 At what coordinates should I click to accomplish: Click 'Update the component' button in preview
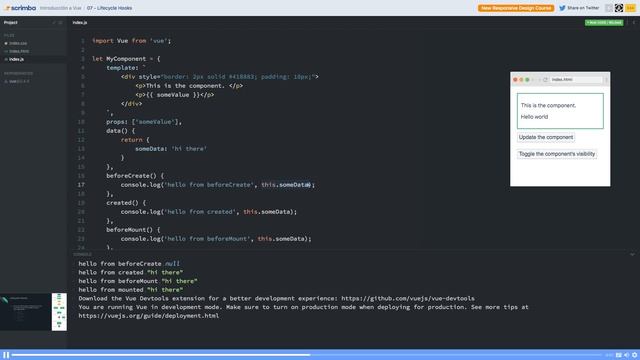pyautogui.click(x=546, y=137)
